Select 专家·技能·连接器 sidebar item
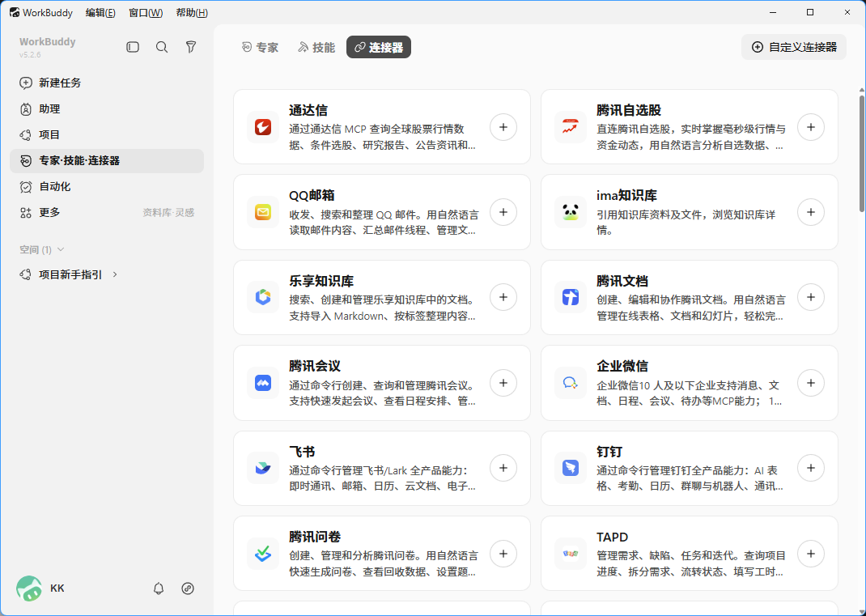Viewport: 866px width, 616px height. point(107,161)
